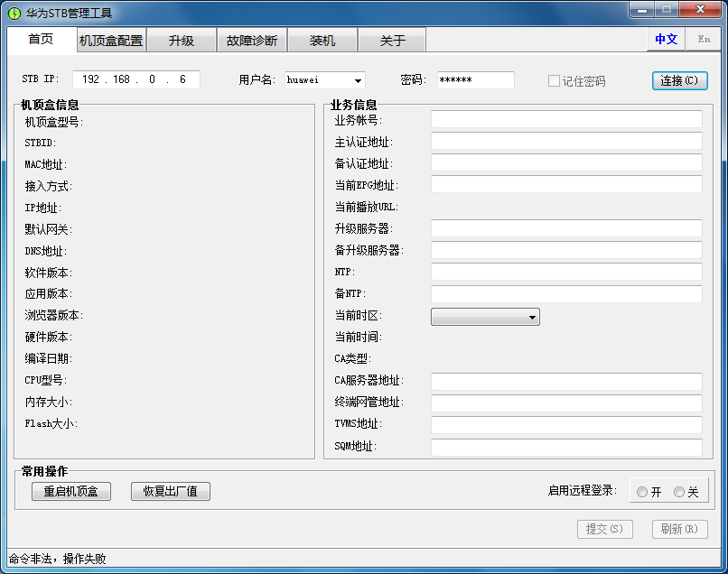Click the status bar text 命令非法，操作失败
Screen dimensions: 728x574
point(58,559)
